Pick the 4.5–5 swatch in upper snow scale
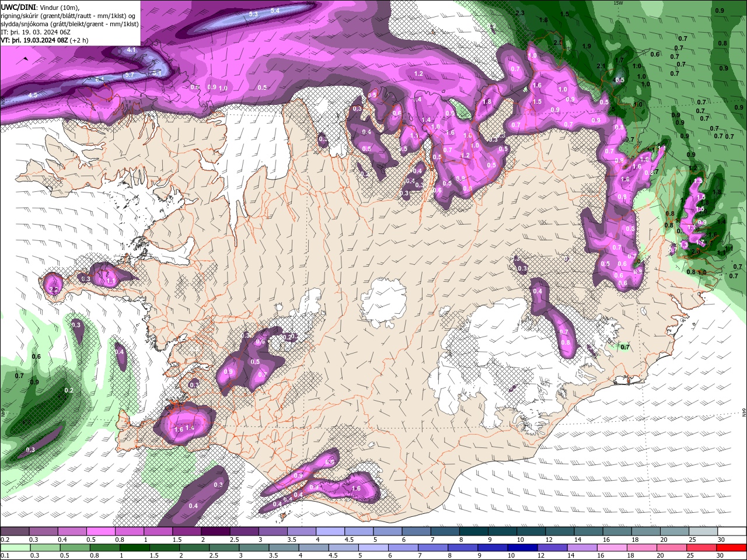This screenshot has width=747, height=560. coord(358,531)
